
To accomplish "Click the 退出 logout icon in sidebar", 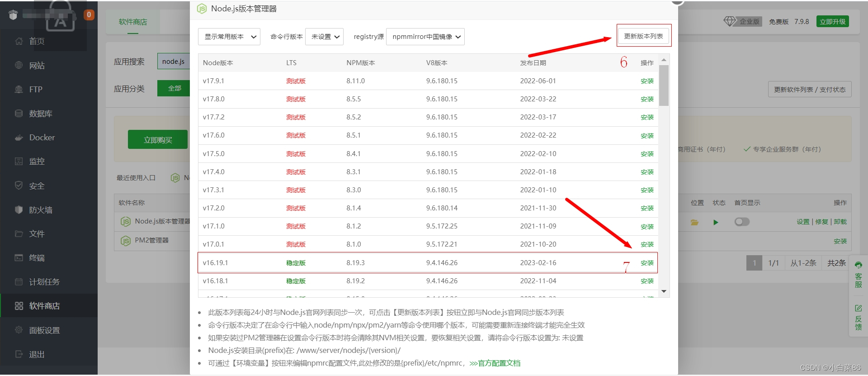I will click(x=19, y=354).
